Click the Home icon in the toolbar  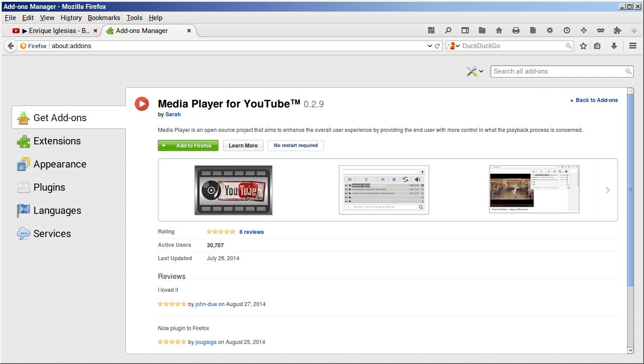[499, 30]
